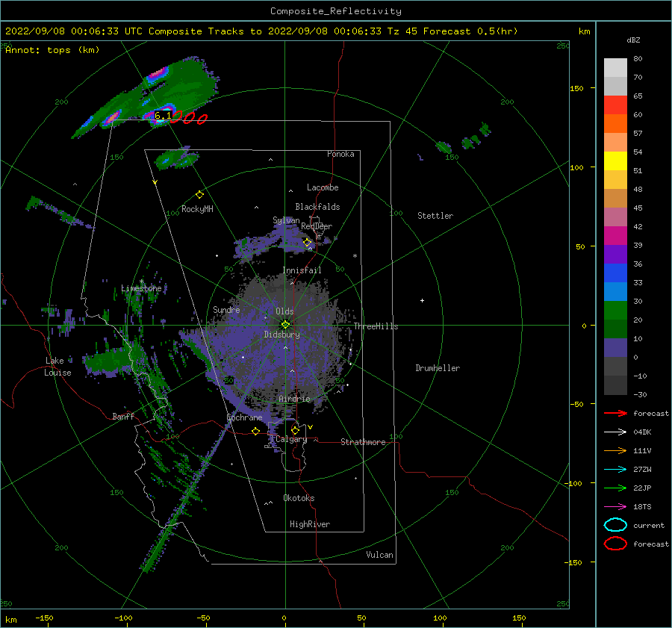Click the white 04DK arrow in legend
This screenshot has height=628, width=672.
click(615, 432)
